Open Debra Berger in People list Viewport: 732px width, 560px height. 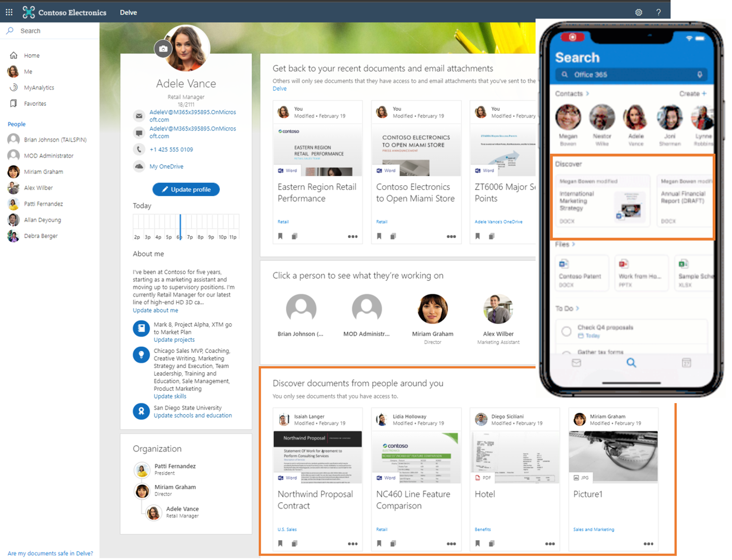coord(41,236)
